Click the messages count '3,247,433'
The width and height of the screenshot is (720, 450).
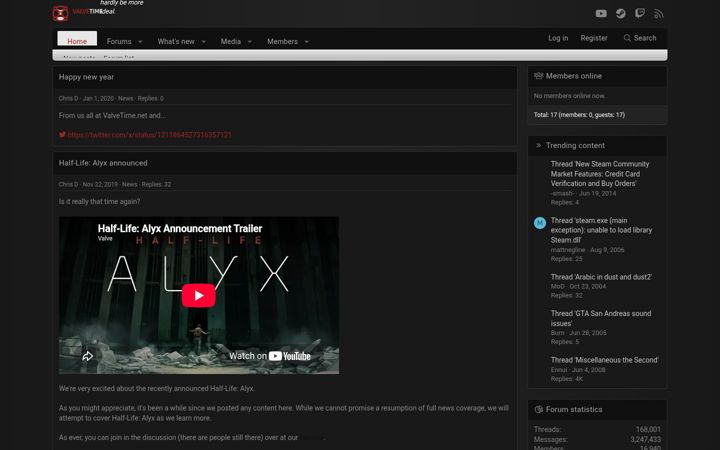[x=646, y=439]
